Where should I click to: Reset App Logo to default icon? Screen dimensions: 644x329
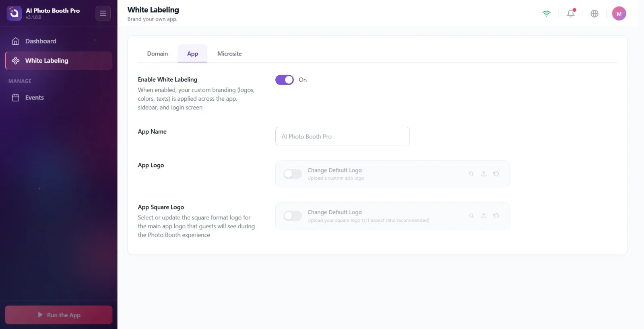click(x=496, y=174)
